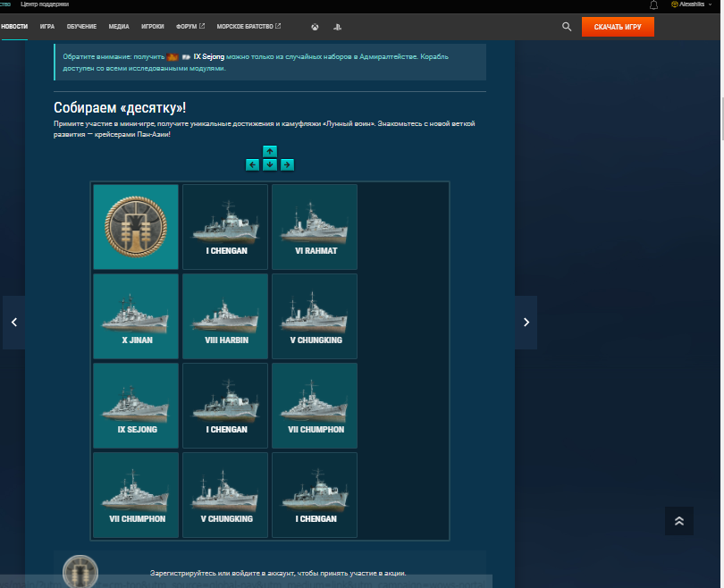Go to the previous article arrow
The height and width of the screenshot is (588, 724).
(14, 323)
